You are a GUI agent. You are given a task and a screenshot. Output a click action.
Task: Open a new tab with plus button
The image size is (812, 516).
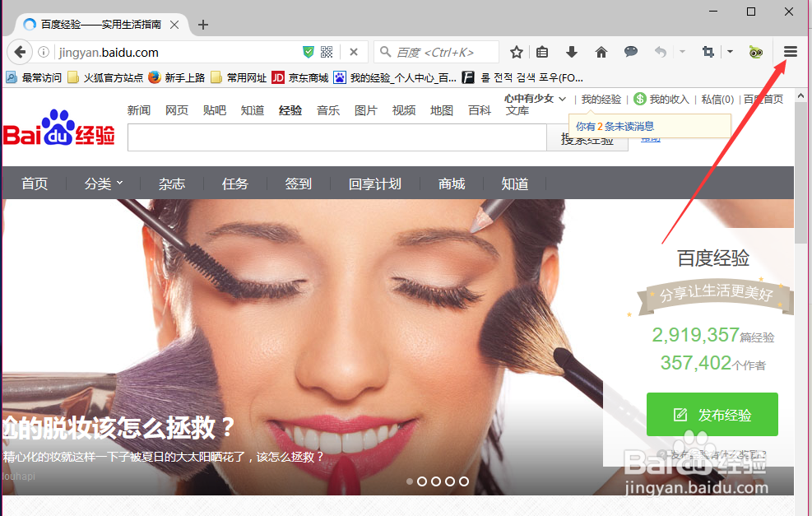(x=203, y=25)
